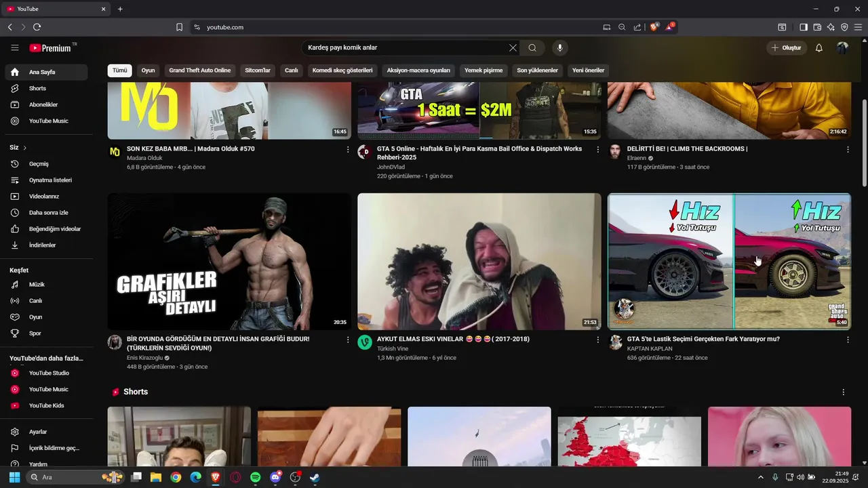Screen dimensions: 868x488
Task: Open options for AYKUT ELMAS ESKI VINELAR
Action: [x=598, y=340]
